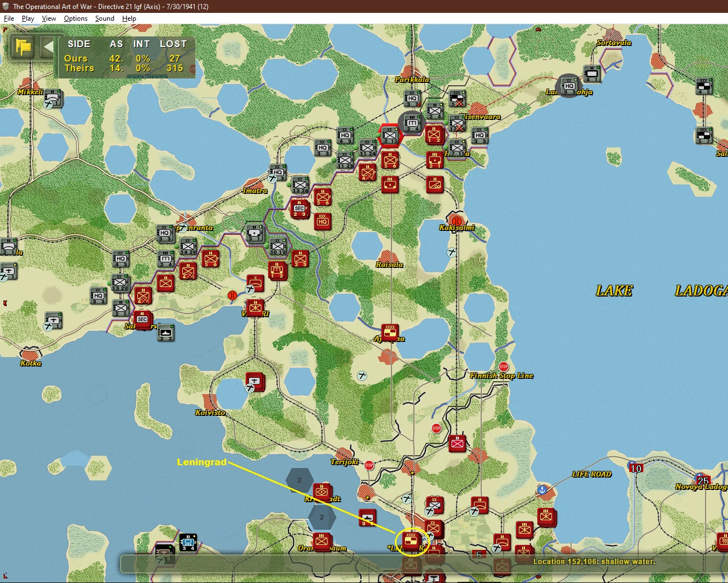Select the red infantry unit at Oranienbaum
728x583 pixels.
322,542
